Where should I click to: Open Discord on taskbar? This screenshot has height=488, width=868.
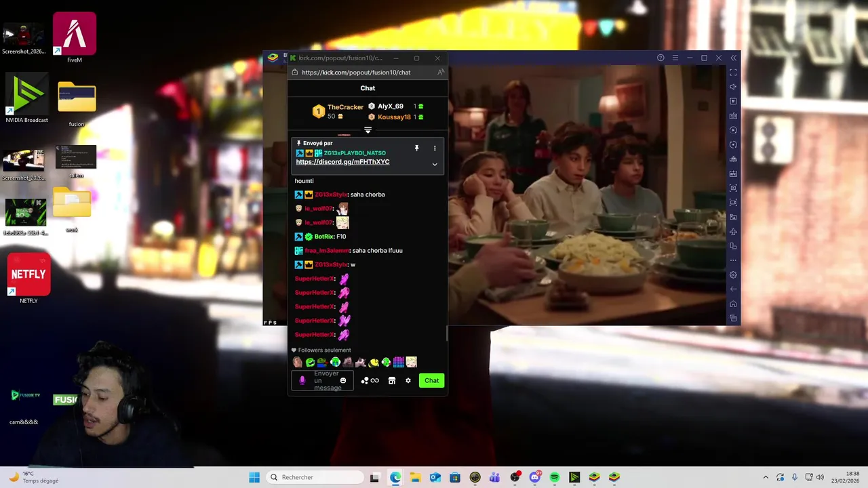pyautogui.click(x=534, y=477)
